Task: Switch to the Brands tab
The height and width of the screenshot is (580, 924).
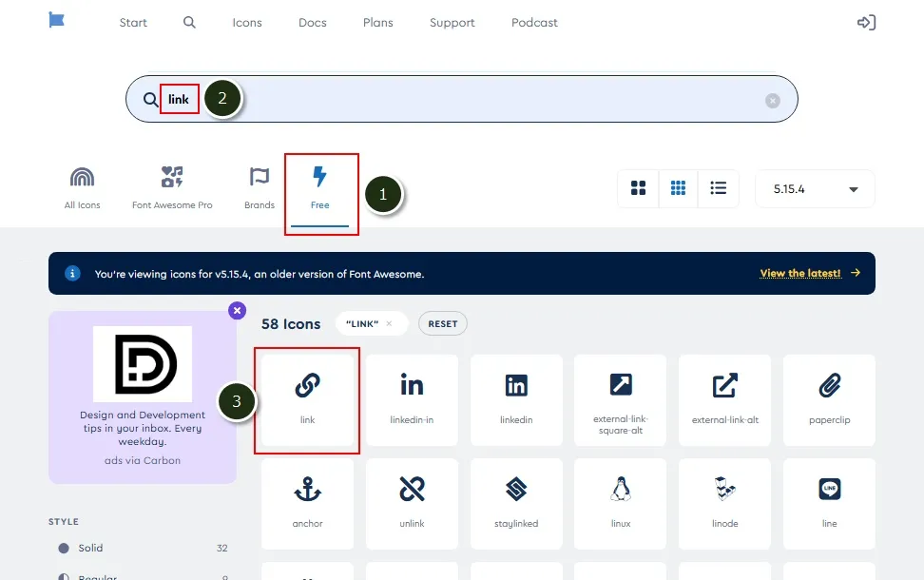Action: 260,188
